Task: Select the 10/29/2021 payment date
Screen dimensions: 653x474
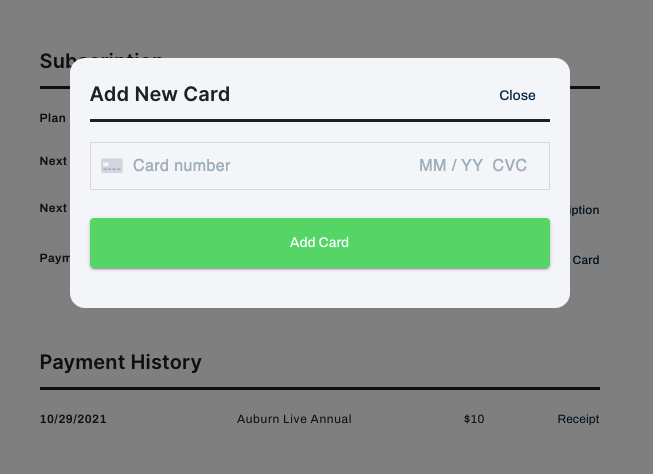Action: [73, 419]
